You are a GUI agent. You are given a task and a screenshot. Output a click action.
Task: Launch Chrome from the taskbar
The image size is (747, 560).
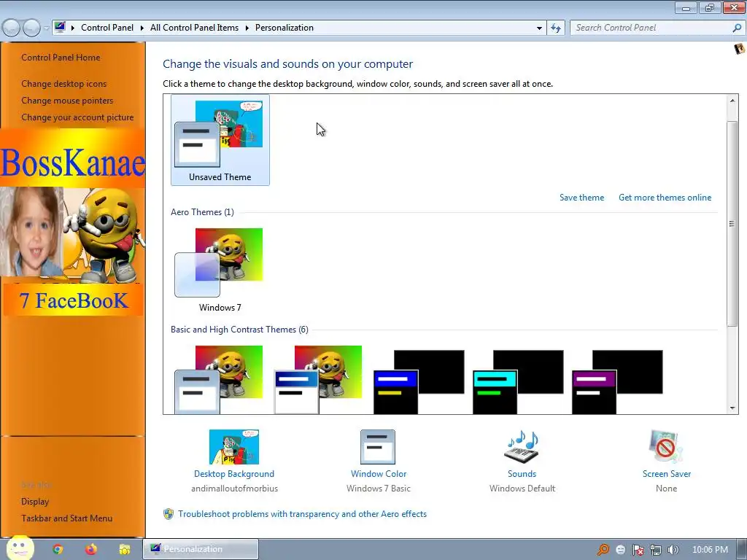(58, 549)
